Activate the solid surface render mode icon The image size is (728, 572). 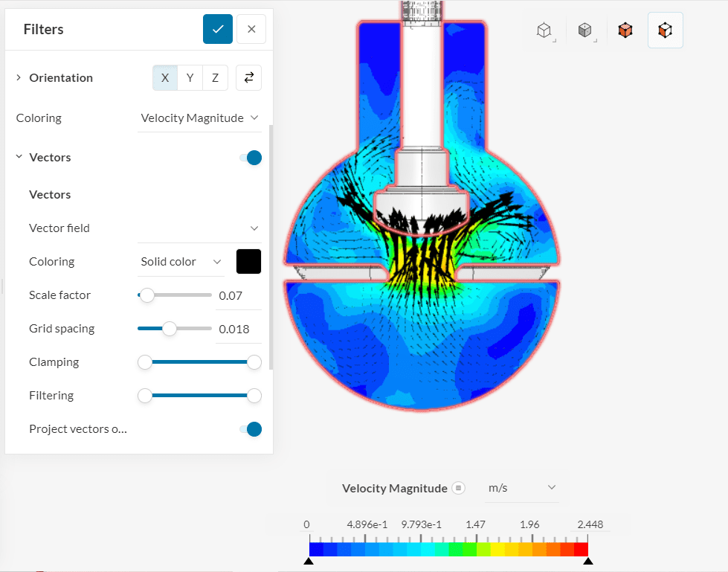pos(625,30)
